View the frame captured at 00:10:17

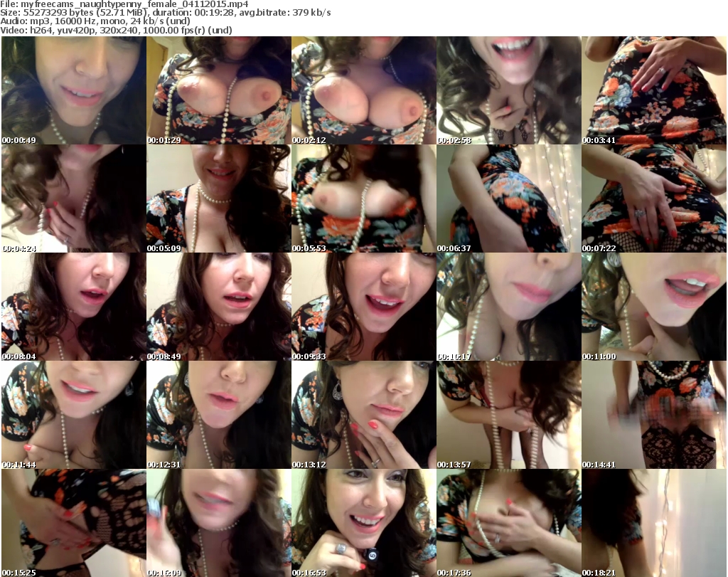tap(508, 307)
